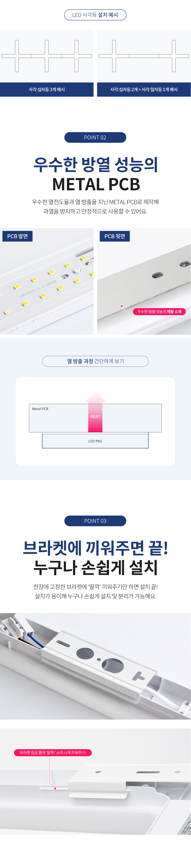Click the '열 방출 과정 간단하게 보기' pill
Screen dimensions: 191x868
95,361
